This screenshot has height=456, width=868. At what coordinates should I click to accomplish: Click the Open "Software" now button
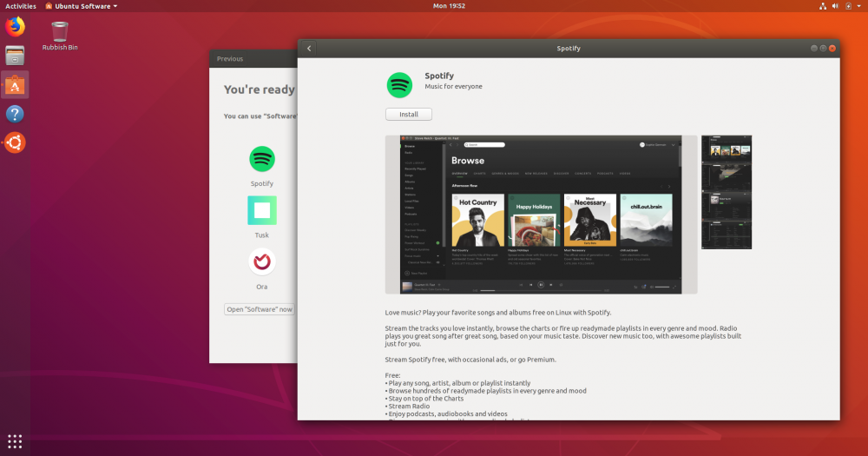259,309
